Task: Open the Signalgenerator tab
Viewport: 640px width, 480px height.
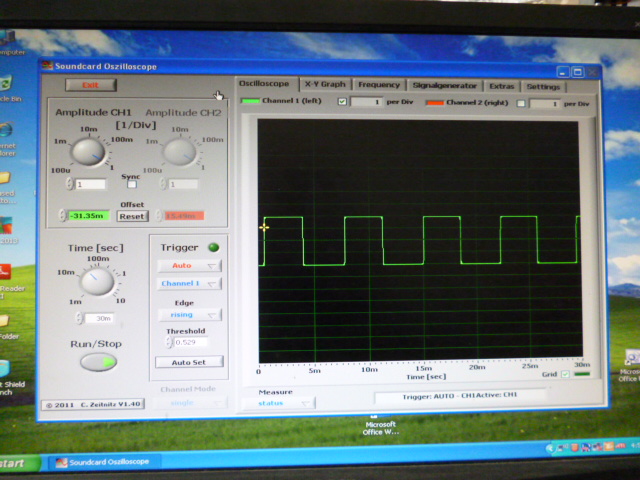Action: (444, 86)
